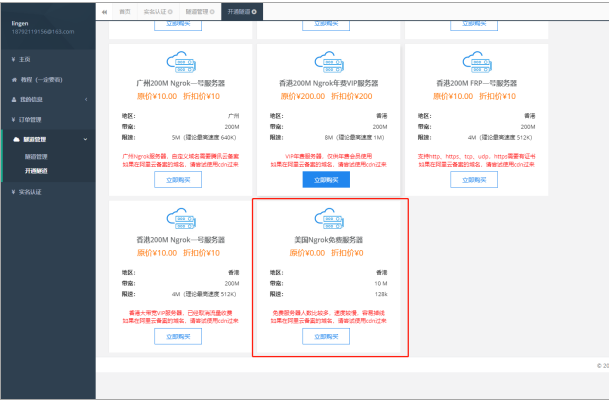Click red note starting 免费服务器人数比较多
Image resolution: width=609 pixels, height=401 pixels.
tap(329, 313)
